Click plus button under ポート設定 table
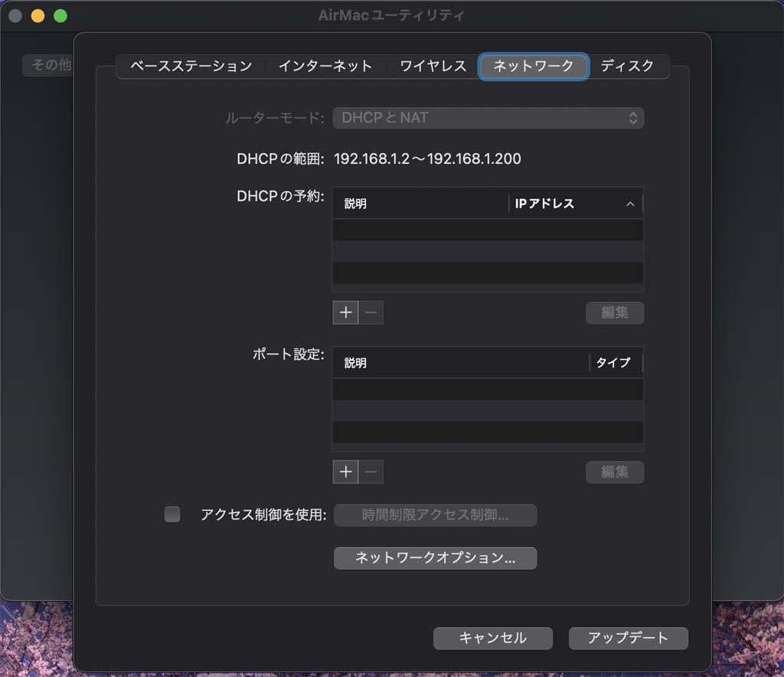This screenshot has height=677, width=784. [x=345, y=472]
